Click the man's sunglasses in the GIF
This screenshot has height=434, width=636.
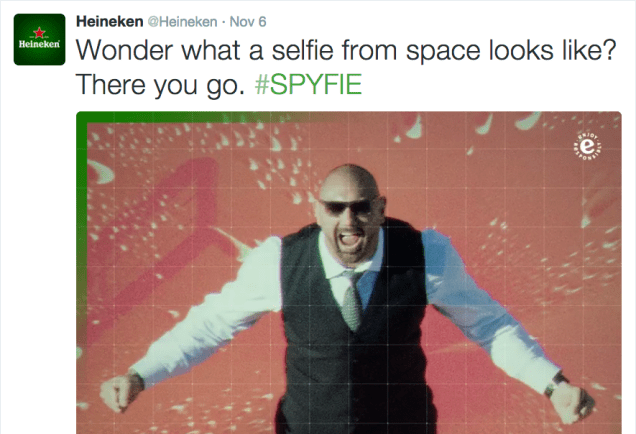[x=346, y=207]
